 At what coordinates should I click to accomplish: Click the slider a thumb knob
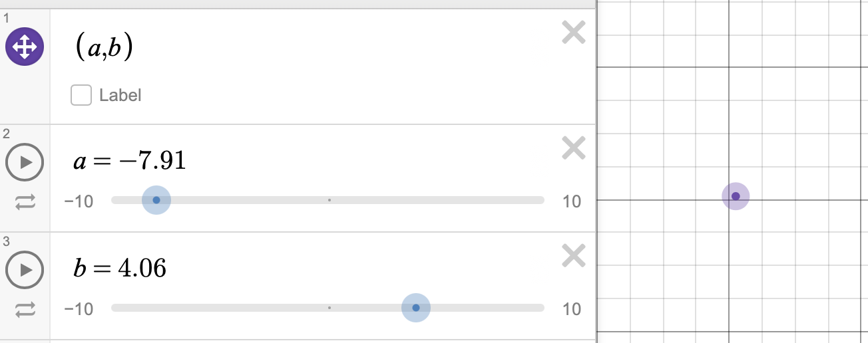156,200
